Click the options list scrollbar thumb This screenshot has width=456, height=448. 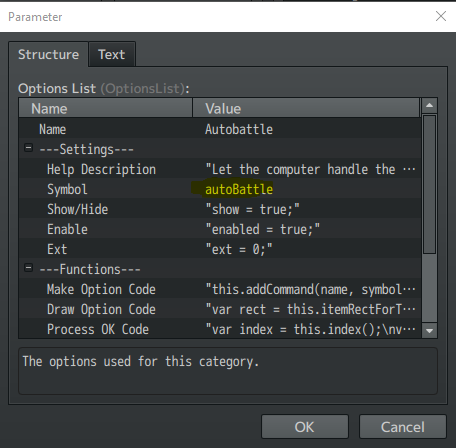click(429, 184)
